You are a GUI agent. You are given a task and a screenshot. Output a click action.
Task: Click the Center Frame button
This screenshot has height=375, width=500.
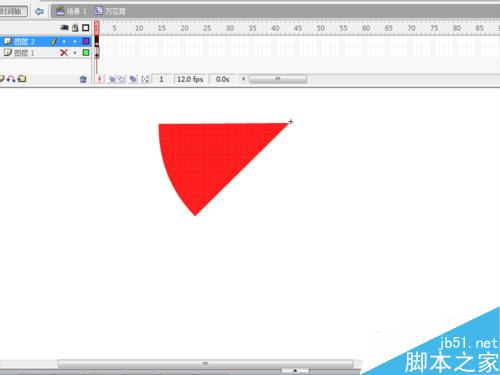[x=100, y=79]
